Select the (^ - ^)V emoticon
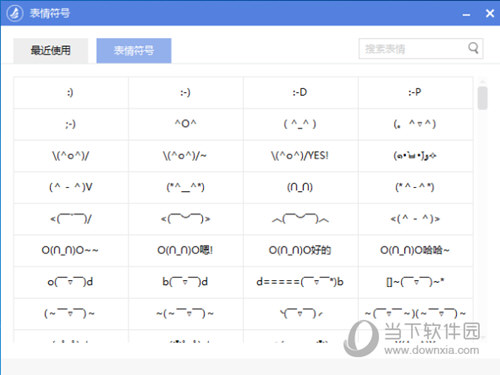Screen dimensions: 500x375 (x=71, y=187)
